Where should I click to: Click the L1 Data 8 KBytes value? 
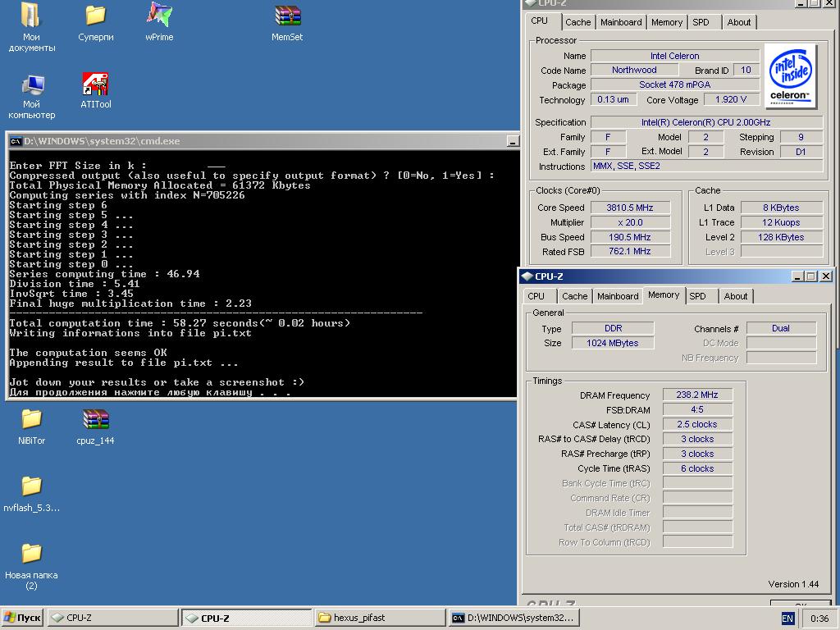click(781, 208)
